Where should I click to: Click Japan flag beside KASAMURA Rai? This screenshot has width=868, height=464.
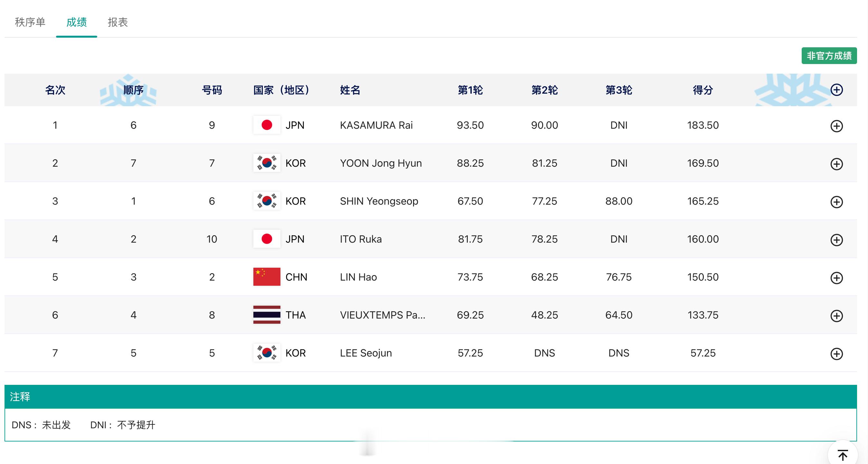pos(267,125)
